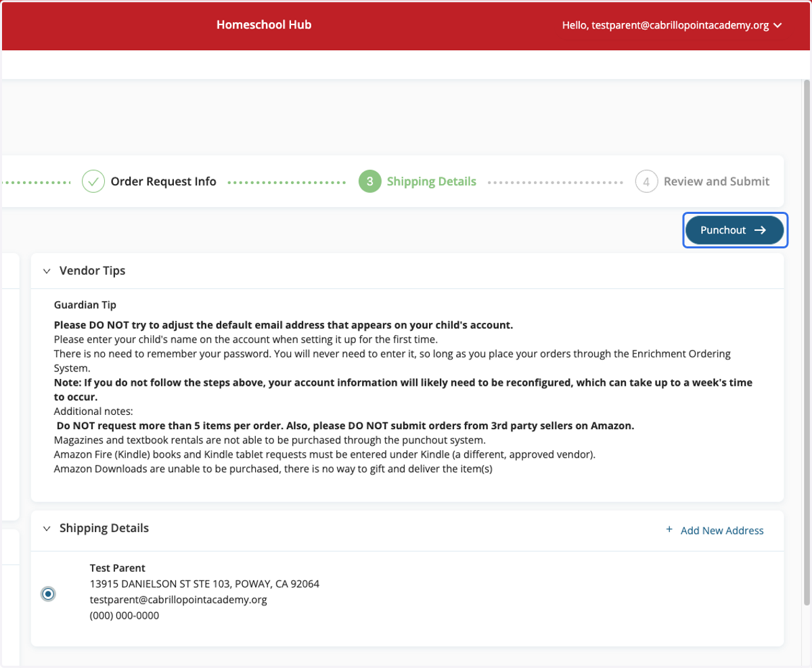Select the Shipping Details step label

pos(432,181)
